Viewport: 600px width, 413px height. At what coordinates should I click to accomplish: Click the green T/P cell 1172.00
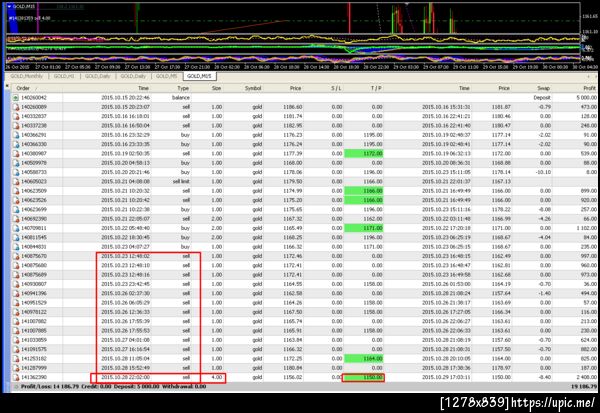click(364, 154)
